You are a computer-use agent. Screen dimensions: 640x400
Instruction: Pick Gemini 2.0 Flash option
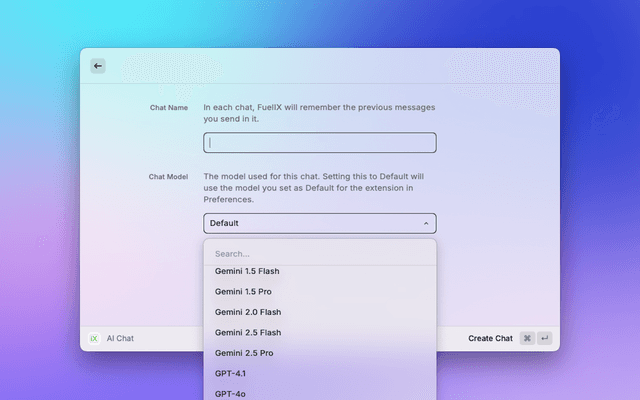(248, 312)
